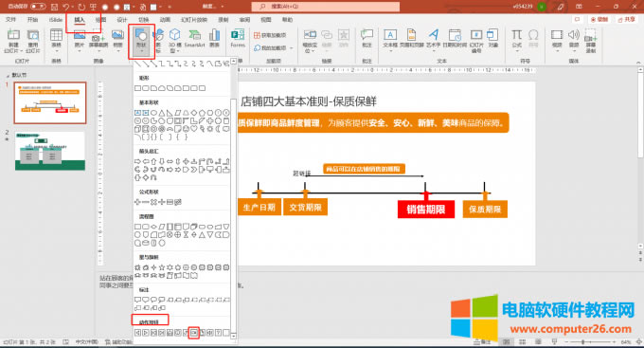Open the WordArt (艺术字) gallery
Screen dimensions: 644x348
pyautogui.click(x=433, y=39)
